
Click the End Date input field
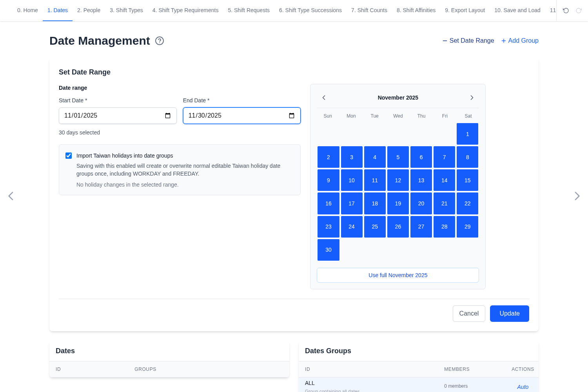[242, 116]
